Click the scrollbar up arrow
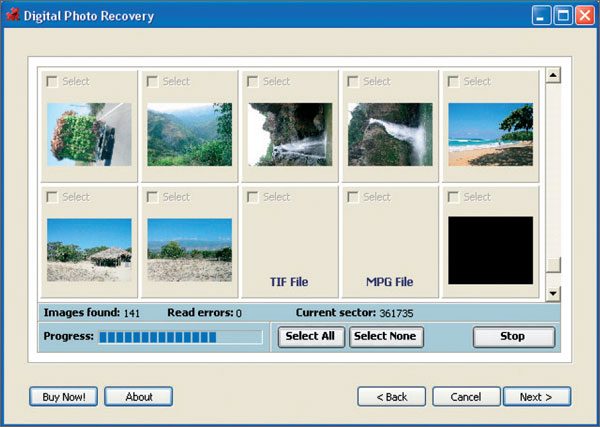The width and height of the screenshot is (600, 427). [553, 75]
